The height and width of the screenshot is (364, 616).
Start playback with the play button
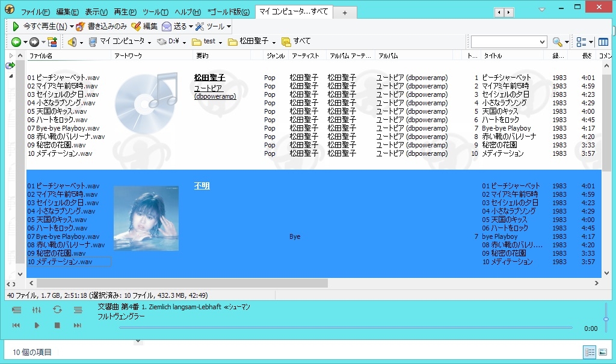coord(37,325)
